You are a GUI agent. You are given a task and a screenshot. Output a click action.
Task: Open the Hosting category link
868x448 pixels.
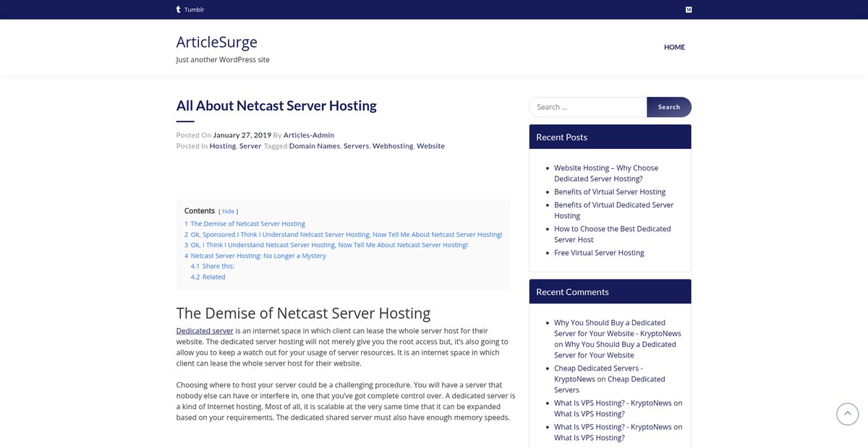coord(223,146)
